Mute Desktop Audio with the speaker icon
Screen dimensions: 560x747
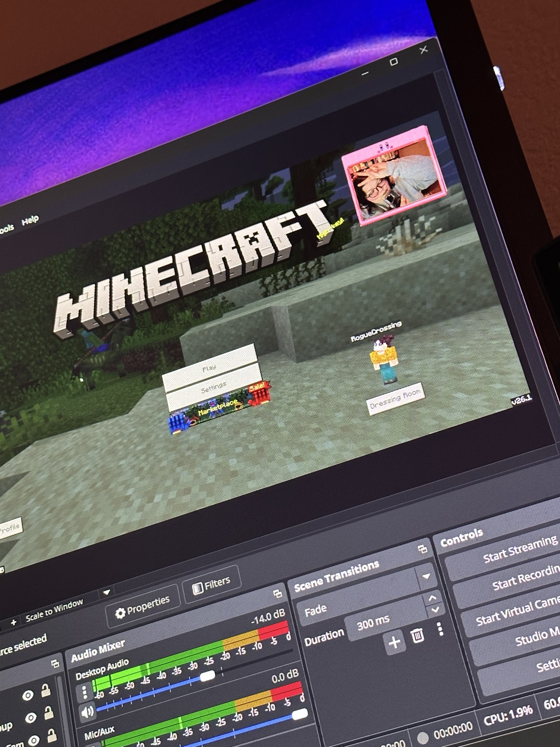click(87, 712)
